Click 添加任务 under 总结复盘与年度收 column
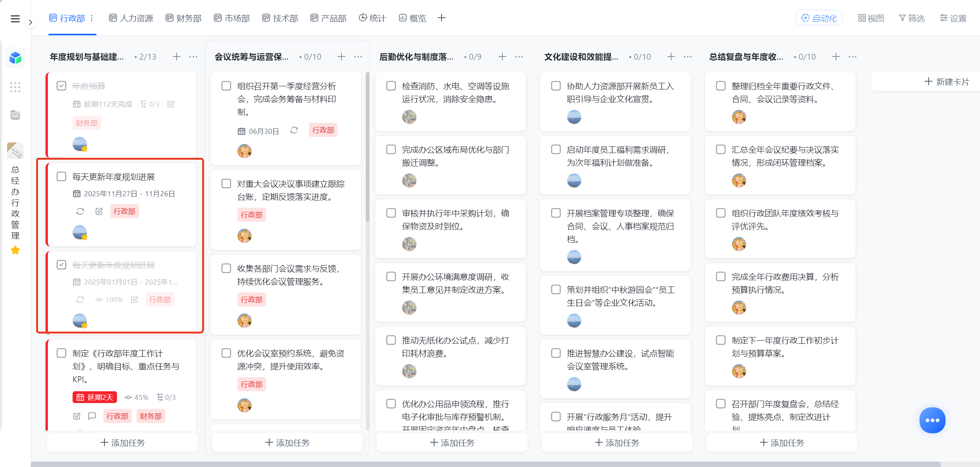 782,443
